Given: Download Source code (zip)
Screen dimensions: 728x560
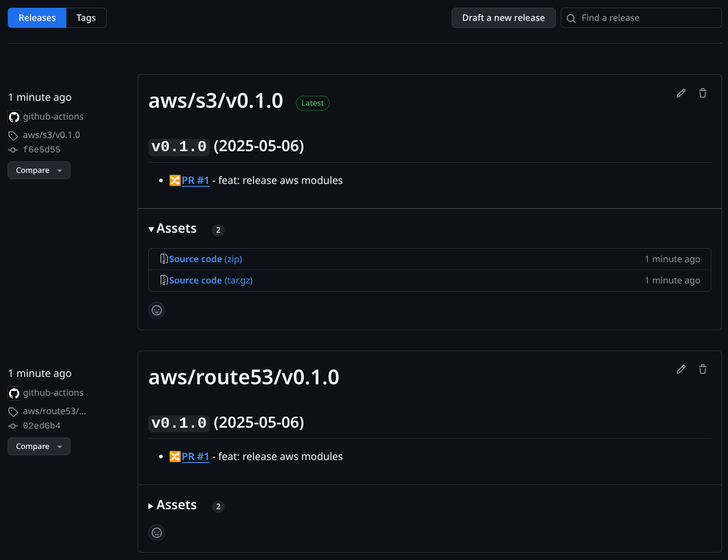Looking at the screenshot, I should 205,259.
